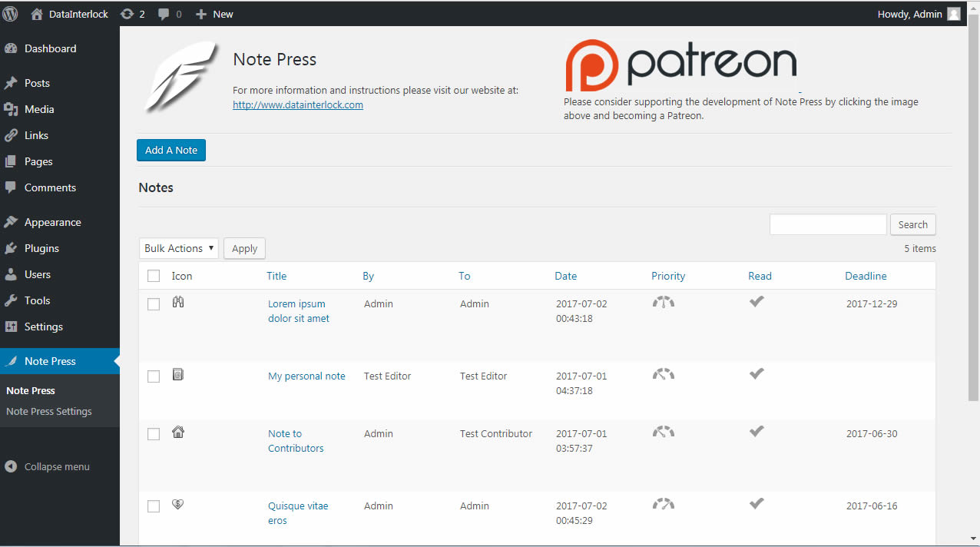
Task: Click the binoculars icon on Lorem ipsum row
Action: point(178,302)
